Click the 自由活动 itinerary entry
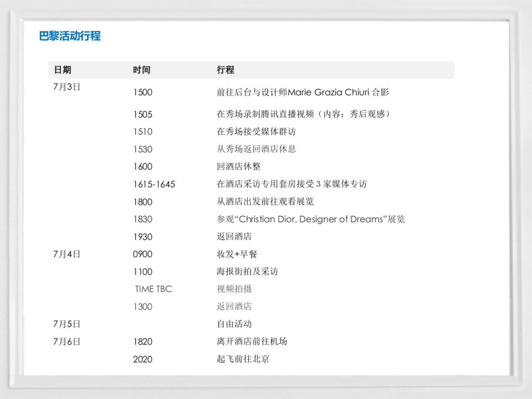 [x=234, y=324]
